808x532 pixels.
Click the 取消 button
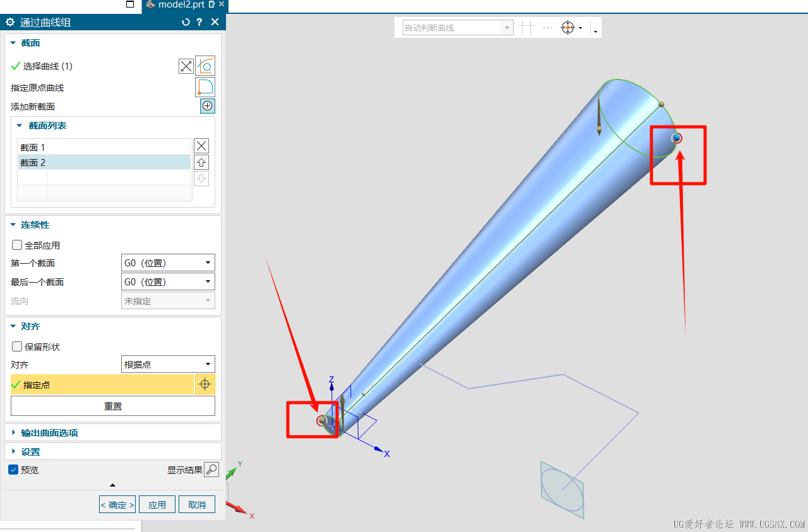pyautogui.click(x=197, y=505)
